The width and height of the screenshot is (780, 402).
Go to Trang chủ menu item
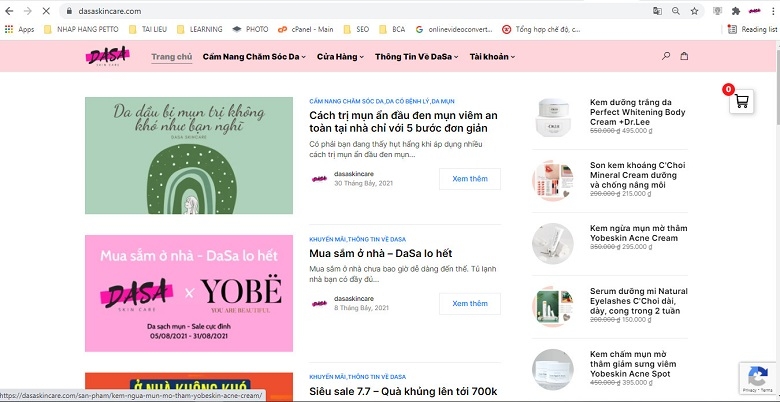[172, 57]
